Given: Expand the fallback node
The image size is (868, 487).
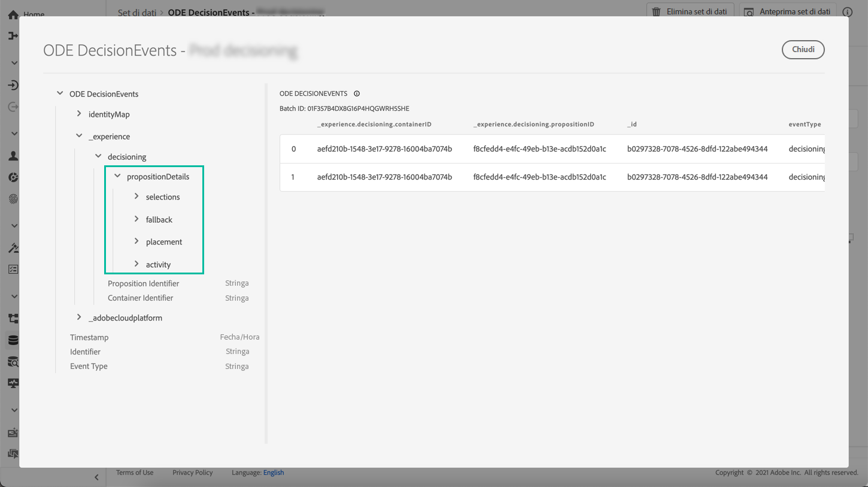Looking at the screenshot, I should pos(136,219).
